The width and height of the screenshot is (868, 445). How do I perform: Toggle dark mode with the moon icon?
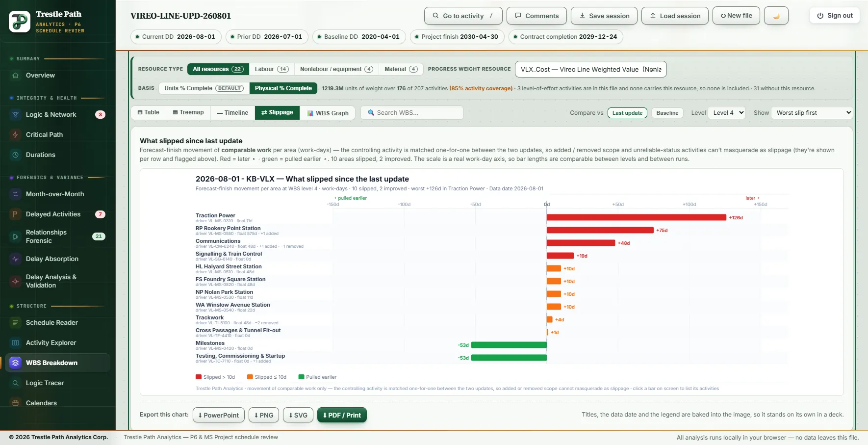click(x=776, y=16)
